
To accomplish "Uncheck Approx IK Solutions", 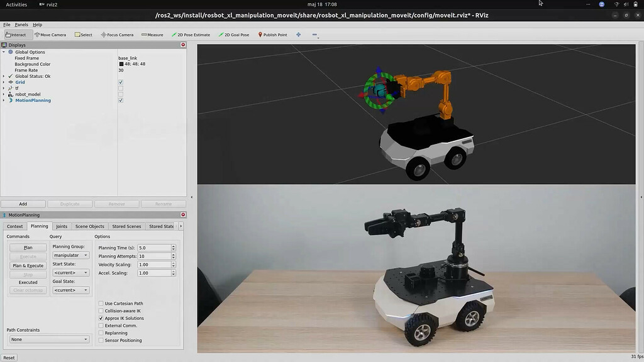I will pos(101,318).
